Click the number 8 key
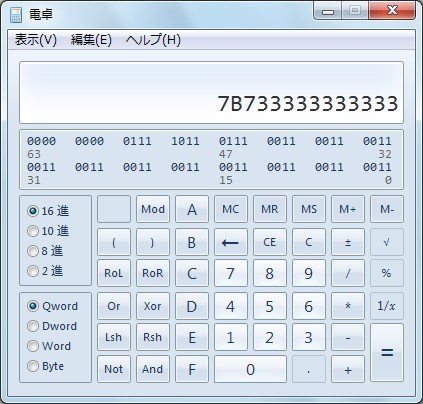 coord(270,273)
